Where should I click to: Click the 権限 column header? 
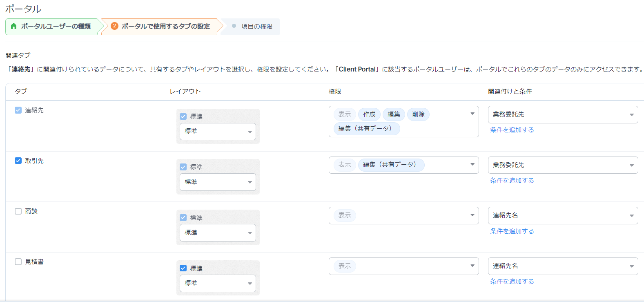click(x=335, y=92)
